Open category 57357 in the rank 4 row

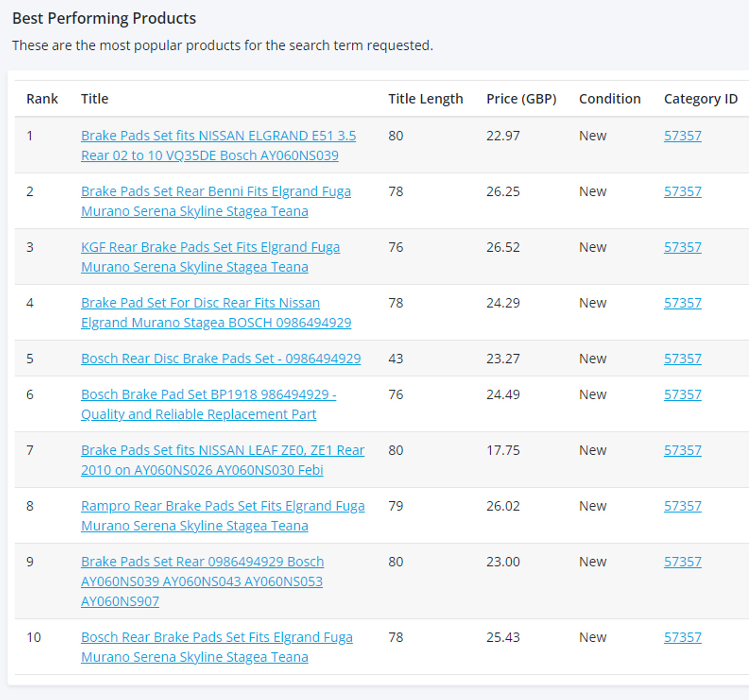click(x=682, y=303)
